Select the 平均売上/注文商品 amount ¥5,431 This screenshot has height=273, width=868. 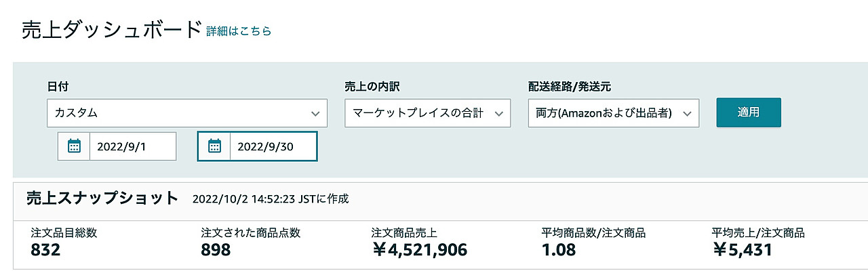coord(743,250)
